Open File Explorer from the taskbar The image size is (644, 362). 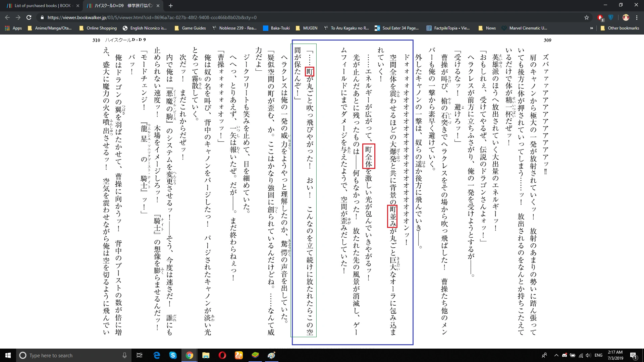click(x=206, y=355)
